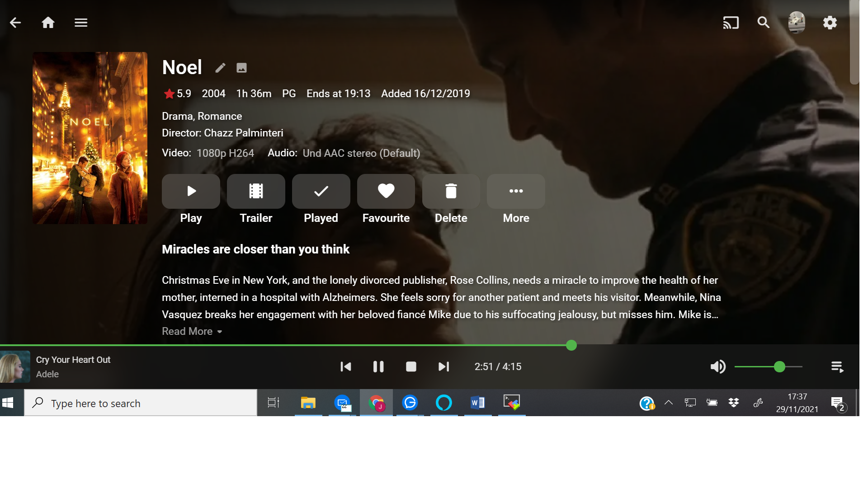
Task: Click the Cast to device icon
Action: click(731, 23)
